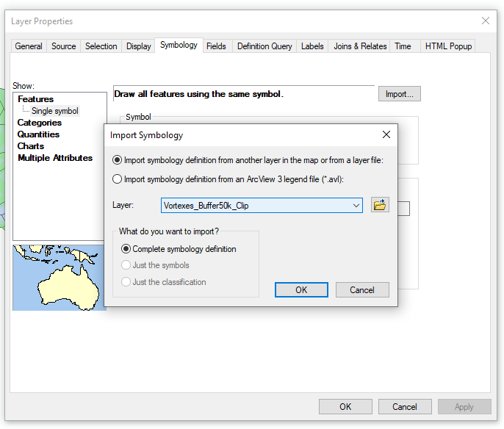The width and height of the screenshot is (504, 429).
Task: Go to the Labels tab
Action: pos(312,46)
